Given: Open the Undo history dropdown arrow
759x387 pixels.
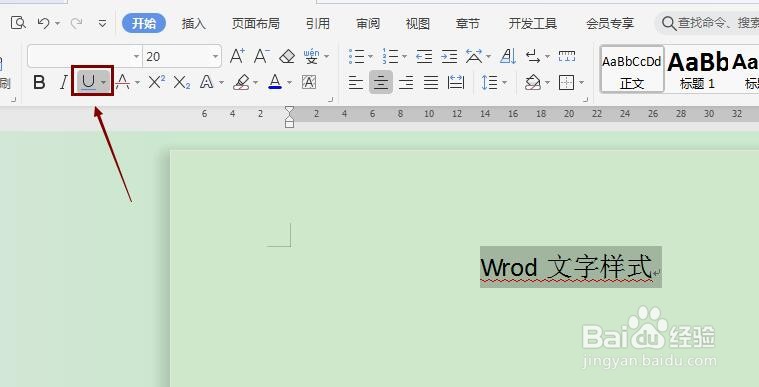Looking at the screenshot, I should click(58, 23).
